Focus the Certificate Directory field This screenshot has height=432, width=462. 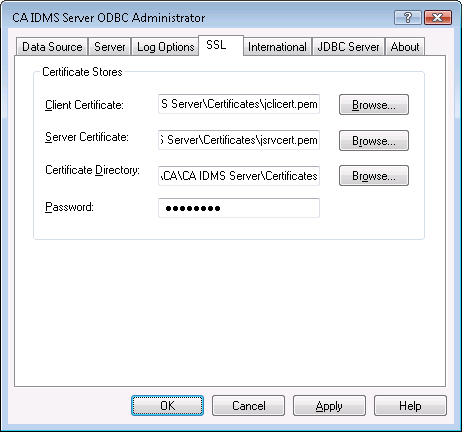(239, 176)
